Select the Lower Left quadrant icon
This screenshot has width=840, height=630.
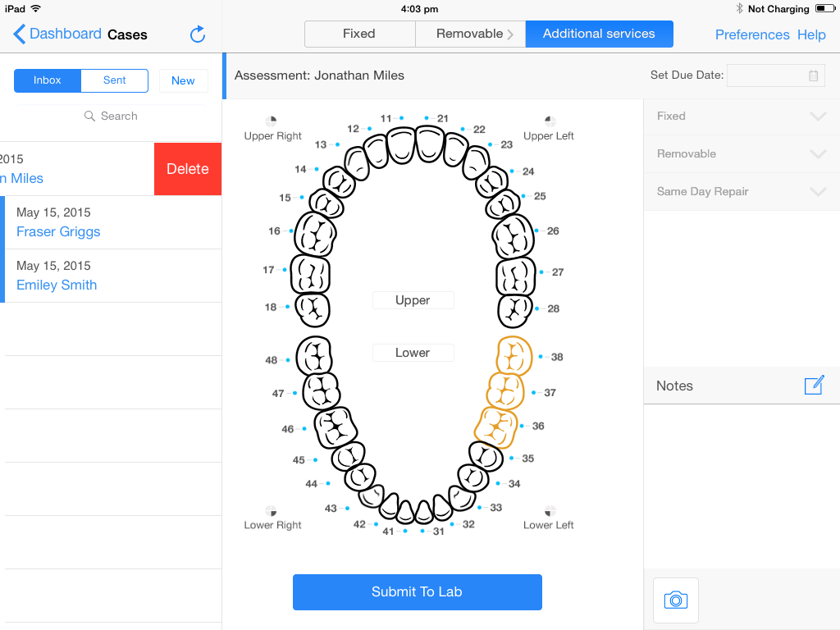point(550,510)
